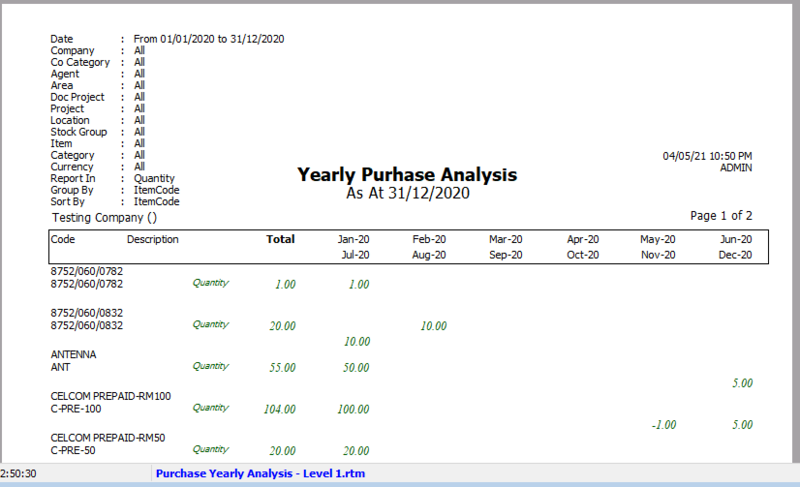Click the C-PRE-50 item code

tap(72, 451)
